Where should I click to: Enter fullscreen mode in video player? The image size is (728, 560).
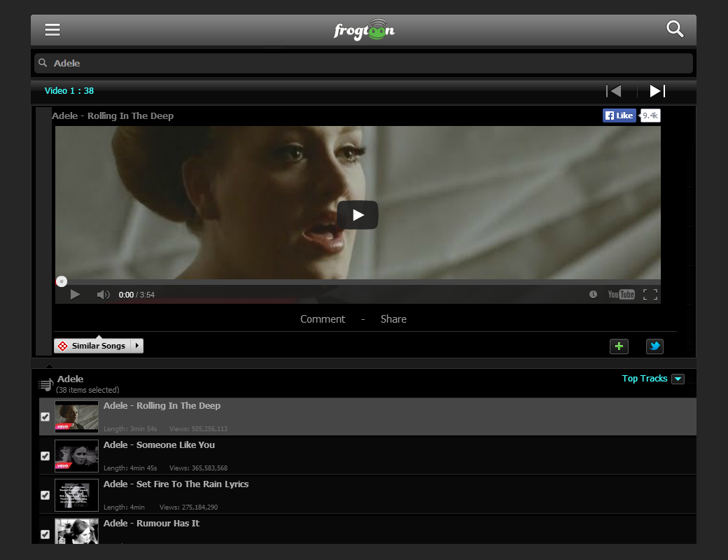pyautogui.click(x=650, y=295)
